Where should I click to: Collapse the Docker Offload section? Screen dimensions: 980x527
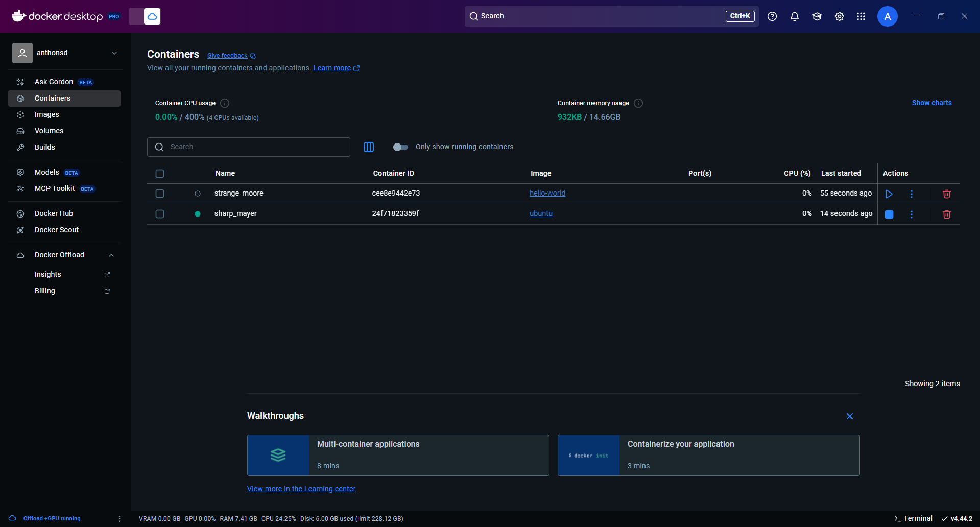[x=111, y=255]
